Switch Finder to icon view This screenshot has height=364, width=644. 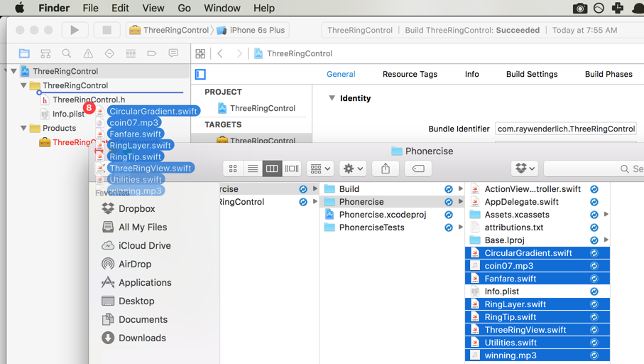233,168
